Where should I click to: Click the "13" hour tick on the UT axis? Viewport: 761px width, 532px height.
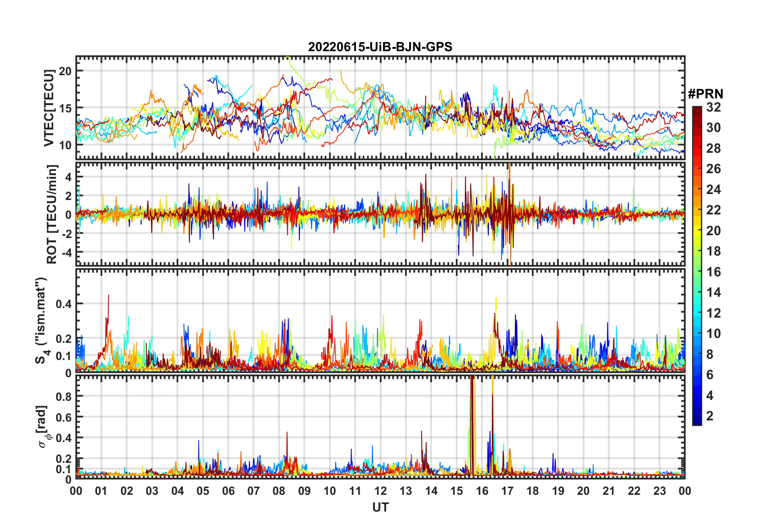(x=406, y=491)
